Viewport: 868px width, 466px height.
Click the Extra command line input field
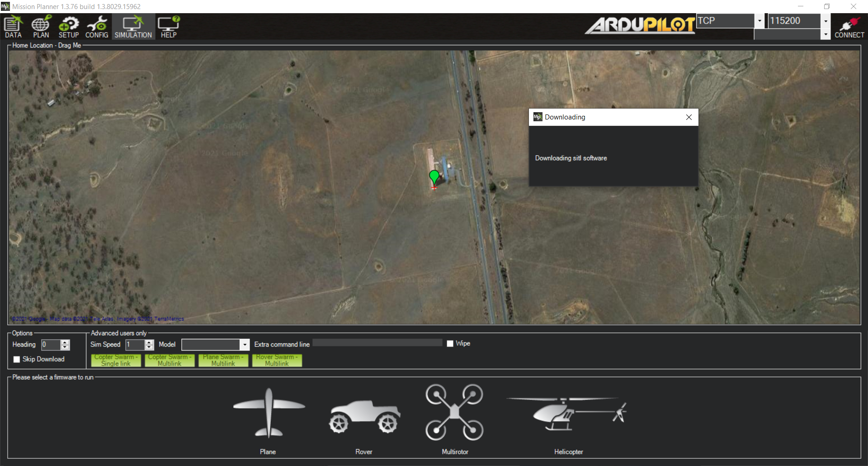coord(377,342)
